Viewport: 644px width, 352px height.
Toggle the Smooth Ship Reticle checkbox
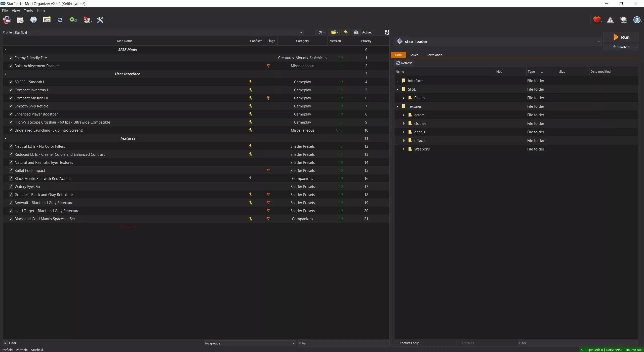[x=11, y=106]
